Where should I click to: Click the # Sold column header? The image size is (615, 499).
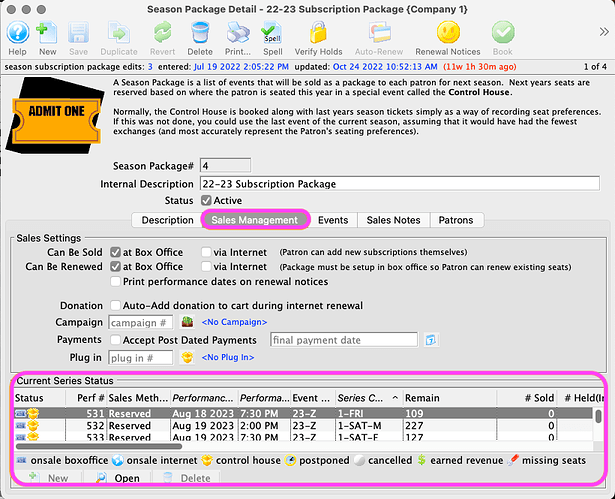526,398
